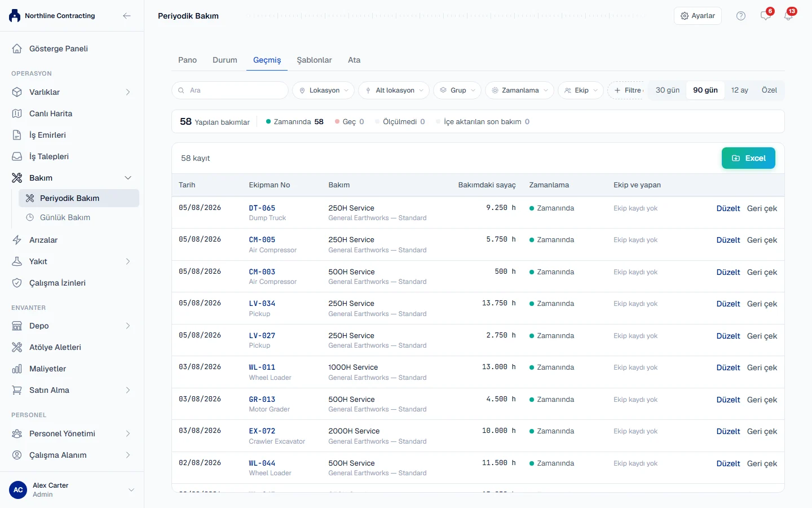
Task: Click the Alex Carter AC avatar
Action: pyautogui.click(x=18, y=490)
